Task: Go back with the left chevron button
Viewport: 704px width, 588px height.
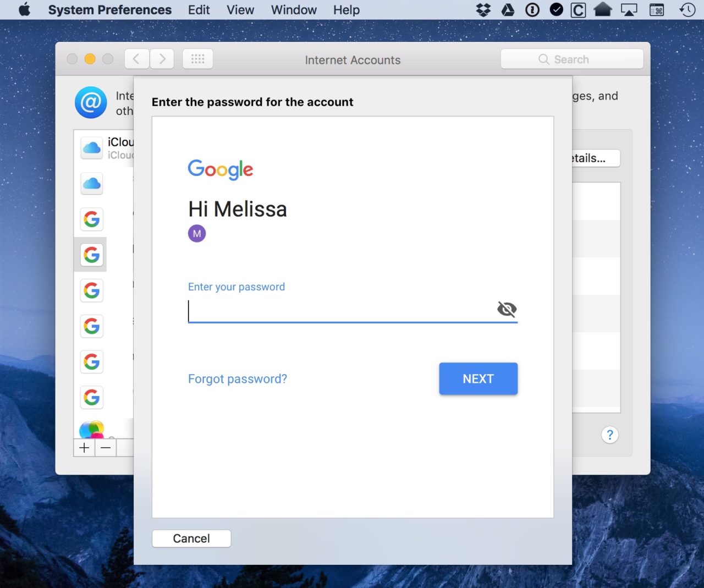Action: coord(137,59)
